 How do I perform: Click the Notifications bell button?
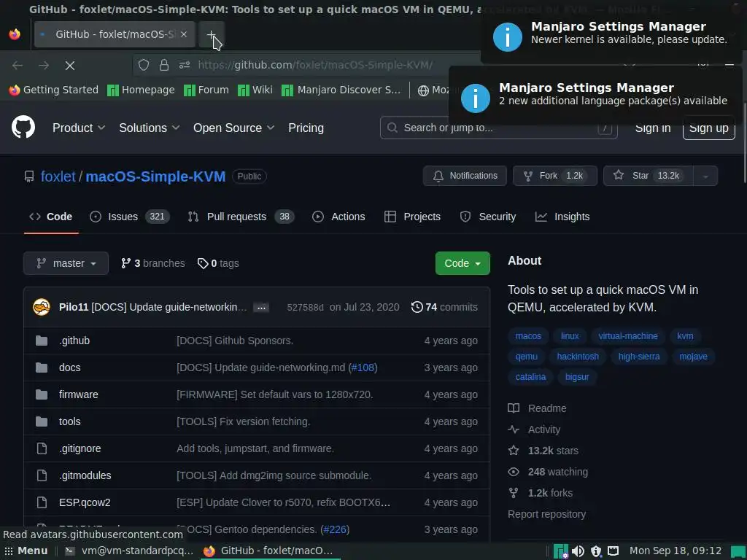coord(465,176)
